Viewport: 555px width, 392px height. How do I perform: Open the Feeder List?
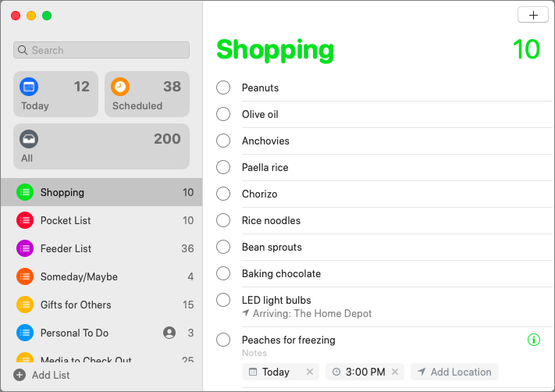(x=66, y=248)
